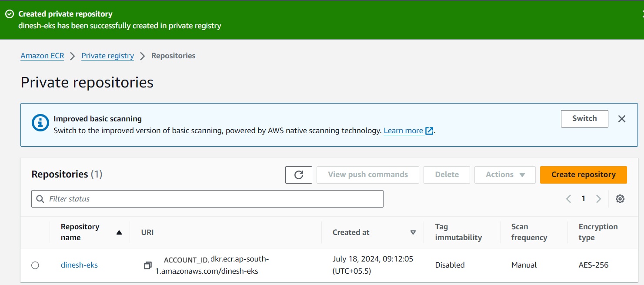
Task: Click the search magnifier icon in filter
Action: 40,199
